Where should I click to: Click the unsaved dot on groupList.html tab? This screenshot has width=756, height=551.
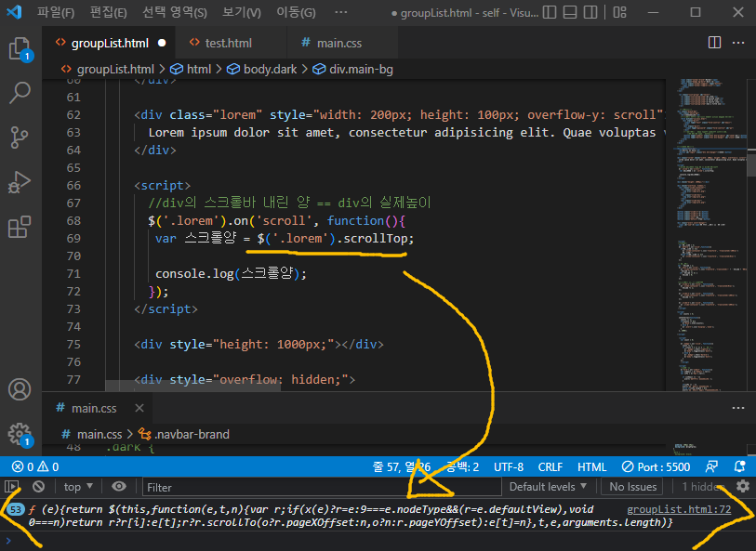pyautogui.click(x=162, y=43)
